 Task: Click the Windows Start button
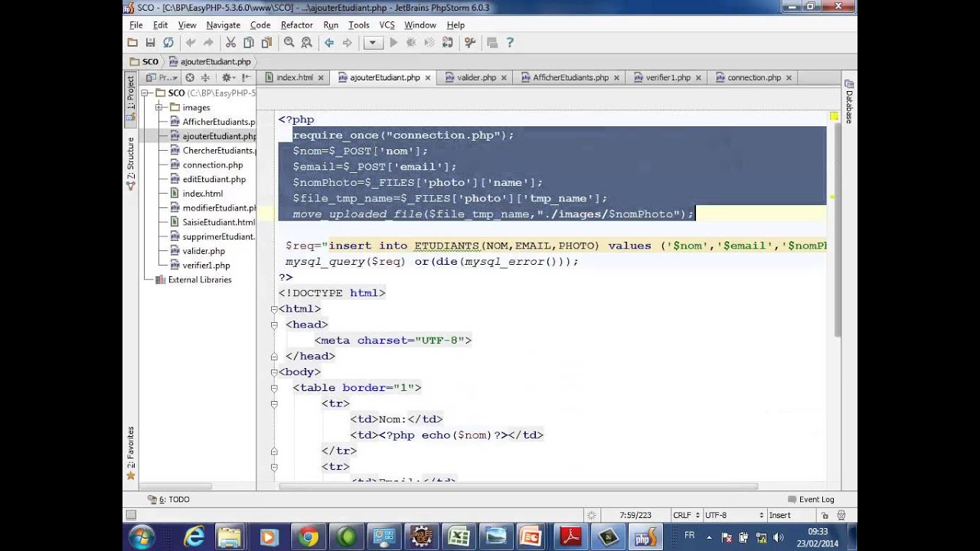(x=142, y=537)
